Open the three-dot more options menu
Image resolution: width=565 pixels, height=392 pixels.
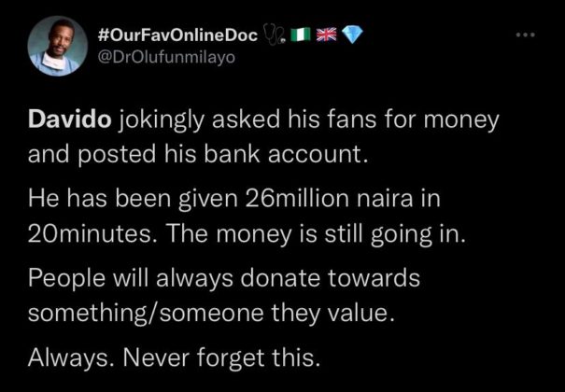coord(526,34)
